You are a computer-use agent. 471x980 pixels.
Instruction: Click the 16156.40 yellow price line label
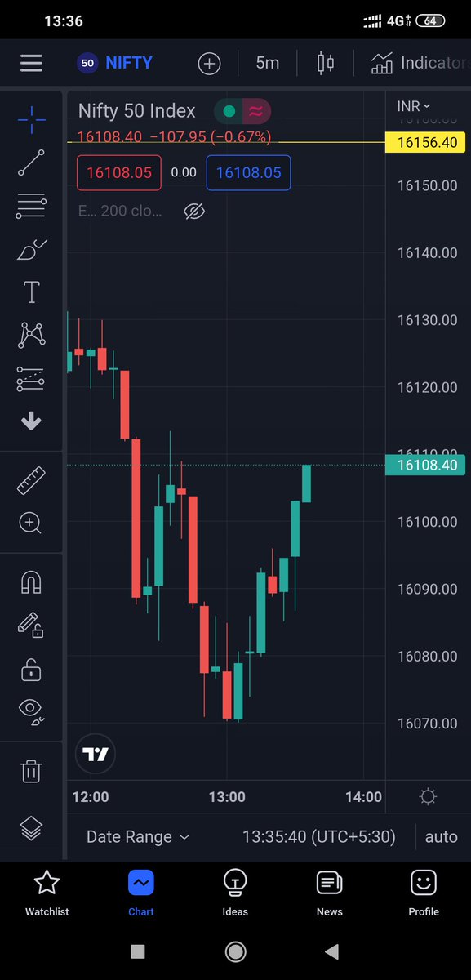(427, 143)
